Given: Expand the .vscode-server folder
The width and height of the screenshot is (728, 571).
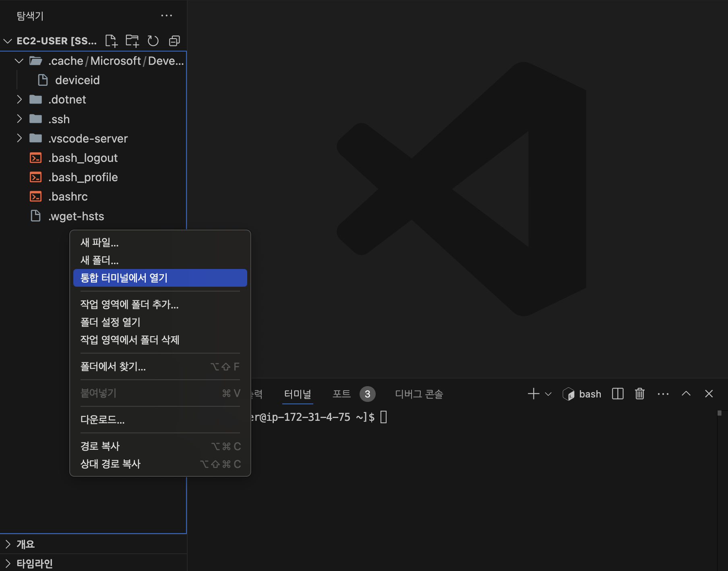Looking at the screenshot, I should 20,138.
